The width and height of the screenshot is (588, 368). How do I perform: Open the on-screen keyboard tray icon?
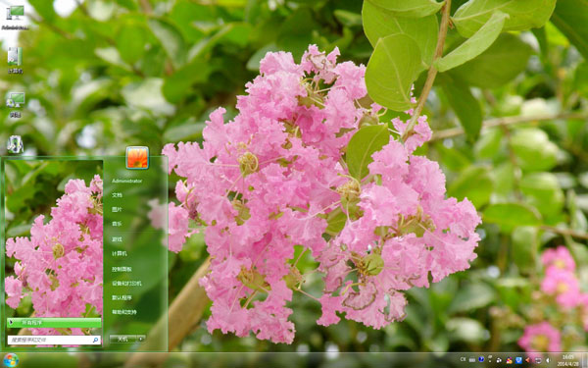click(x=472, y=360)
